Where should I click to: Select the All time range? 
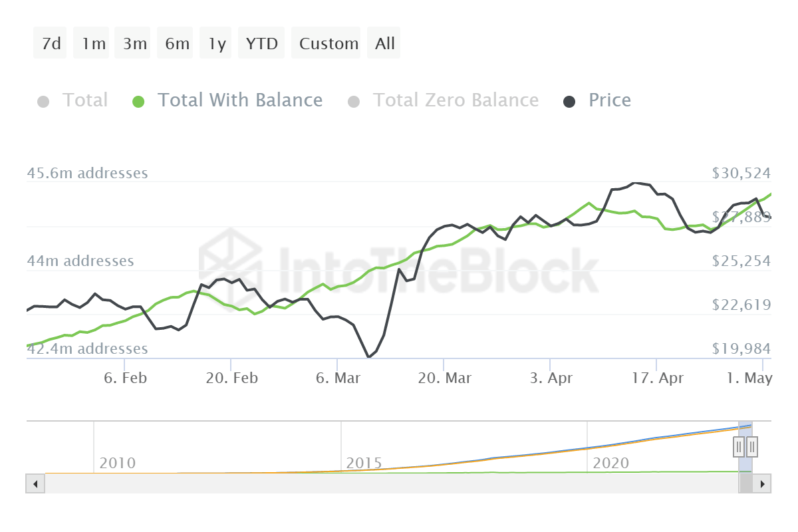click(x=384, y=43)
